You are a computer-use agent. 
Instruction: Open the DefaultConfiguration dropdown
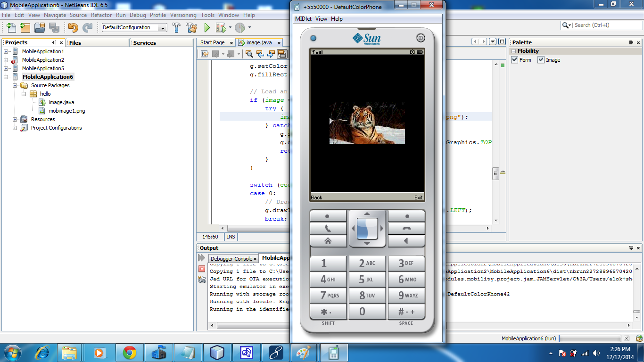[163, 28]
